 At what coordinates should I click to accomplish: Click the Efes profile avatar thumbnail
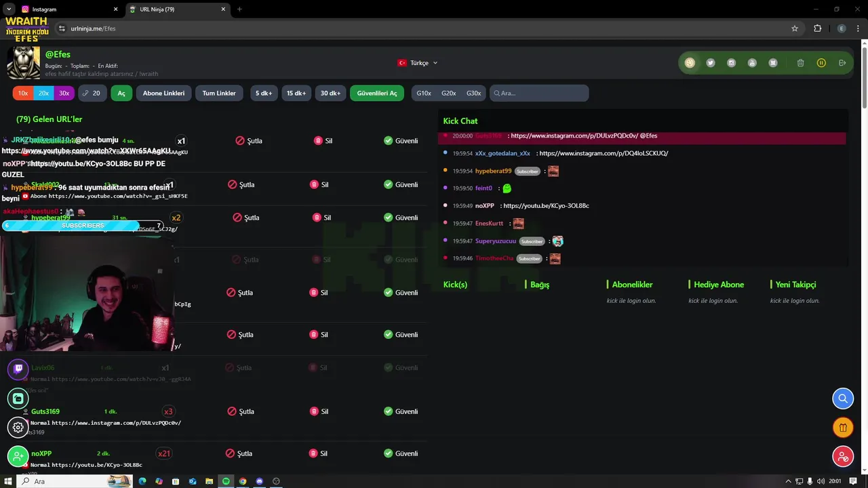pyautogui.click(x=23, y=63)
